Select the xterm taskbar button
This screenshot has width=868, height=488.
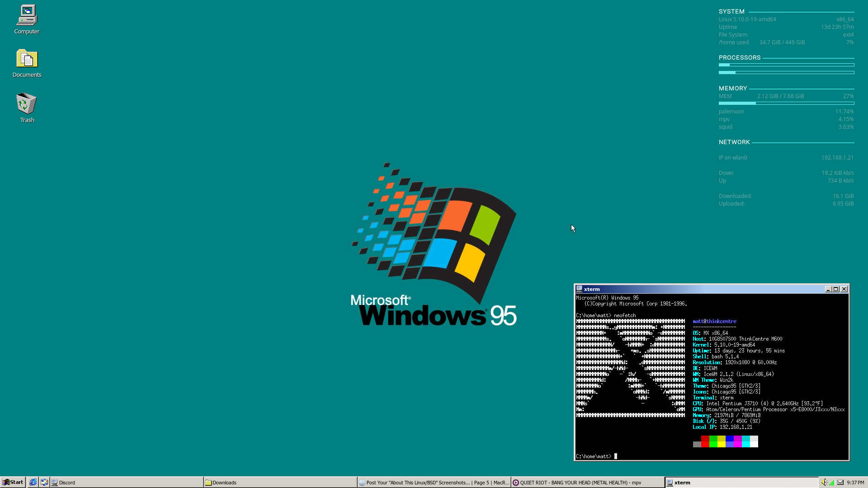[x=741, y=482]
